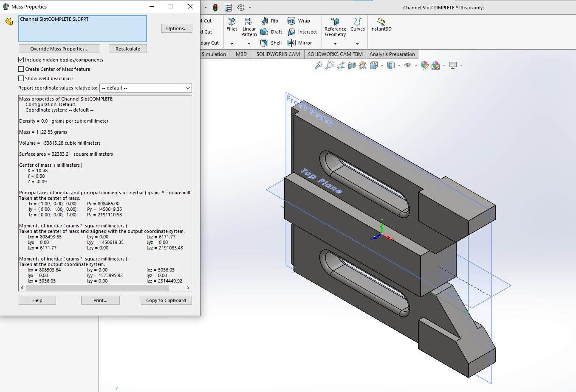Viewport: 576px width, 392px height.
Task: Click Zoom to Fit magnifier icon
Action: pyautogui.click(x=318, y=65)
